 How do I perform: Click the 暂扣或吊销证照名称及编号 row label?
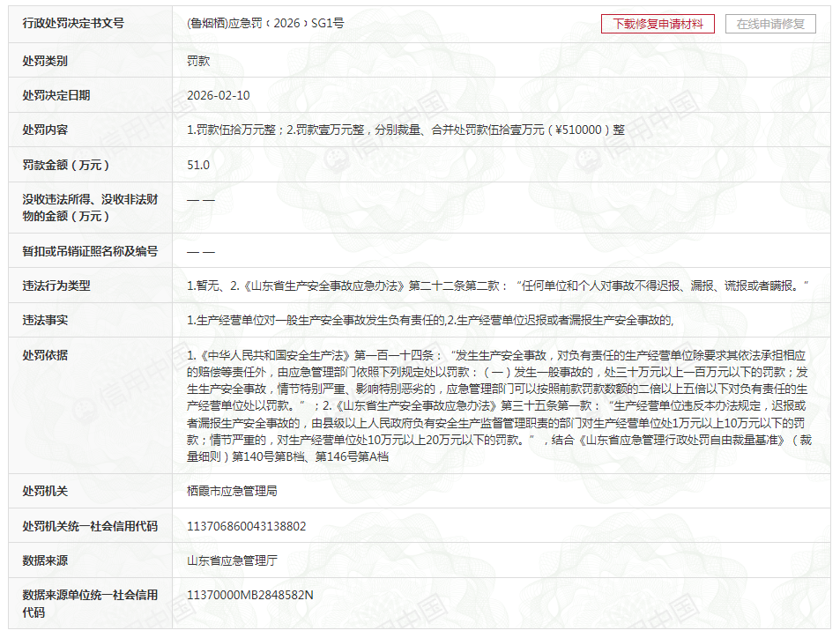tap(90, 251)
